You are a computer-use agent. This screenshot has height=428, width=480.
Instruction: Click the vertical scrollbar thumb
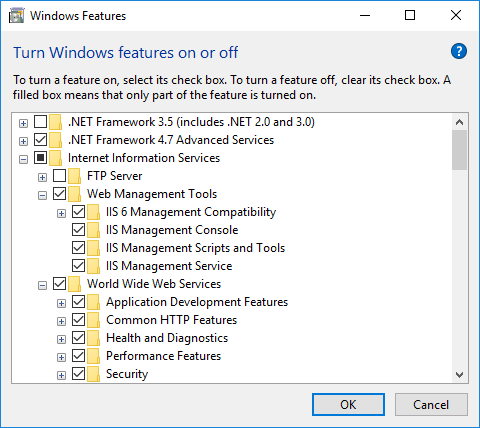point(460,150)
